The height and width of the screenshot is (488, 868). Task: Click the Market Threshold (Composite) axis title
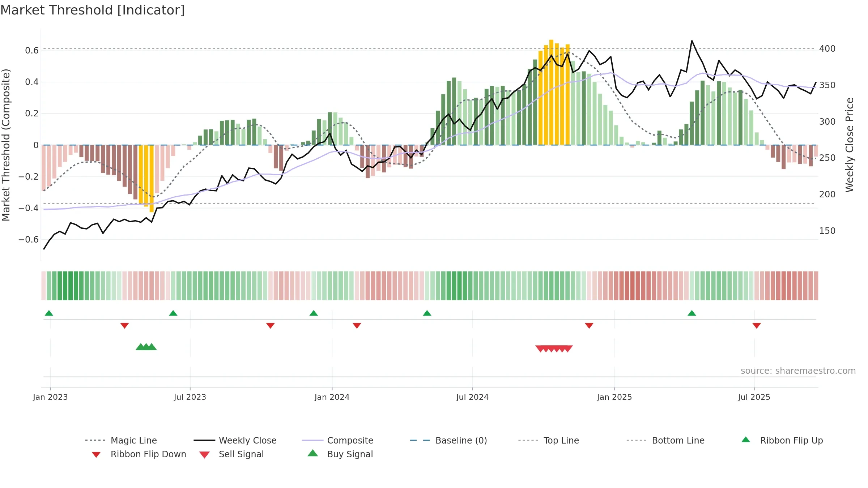click(x=6, y=145)
